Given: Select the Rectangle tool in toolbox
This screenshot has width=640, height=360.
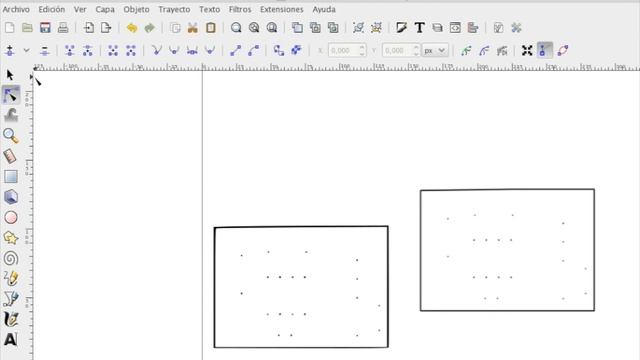Looking at the screenshot, I should (11, 176).
